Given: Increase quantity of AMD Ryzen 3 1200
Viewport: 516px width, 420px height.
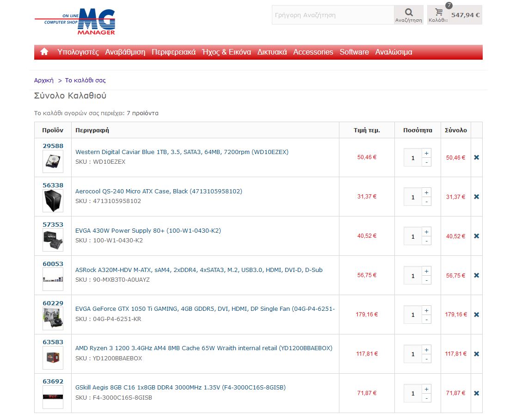Looking at the screenshot, I should 426,350.
